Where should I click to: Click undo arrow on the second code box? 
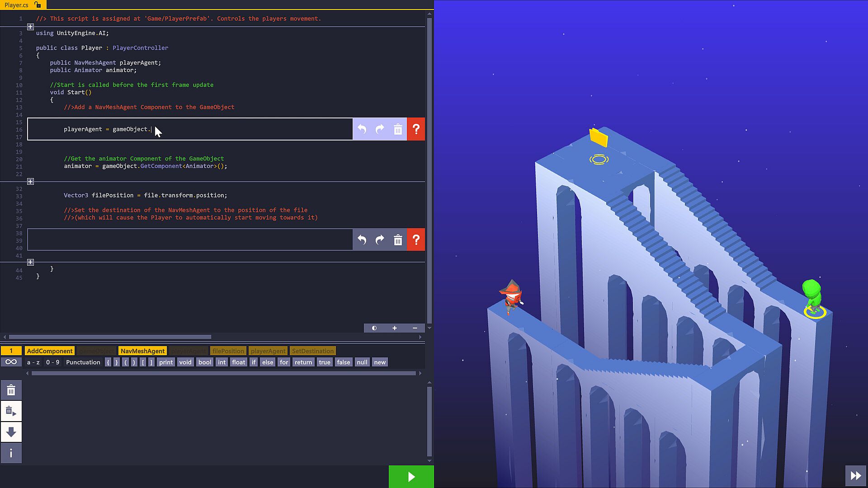362,239
